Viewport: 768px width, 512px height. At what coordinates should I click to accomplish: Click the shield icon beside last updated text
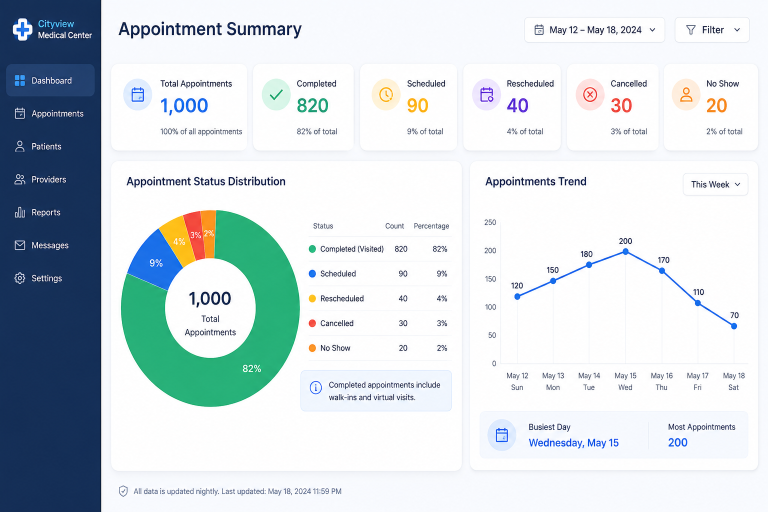pyautogui.click(x=123, y=491)
